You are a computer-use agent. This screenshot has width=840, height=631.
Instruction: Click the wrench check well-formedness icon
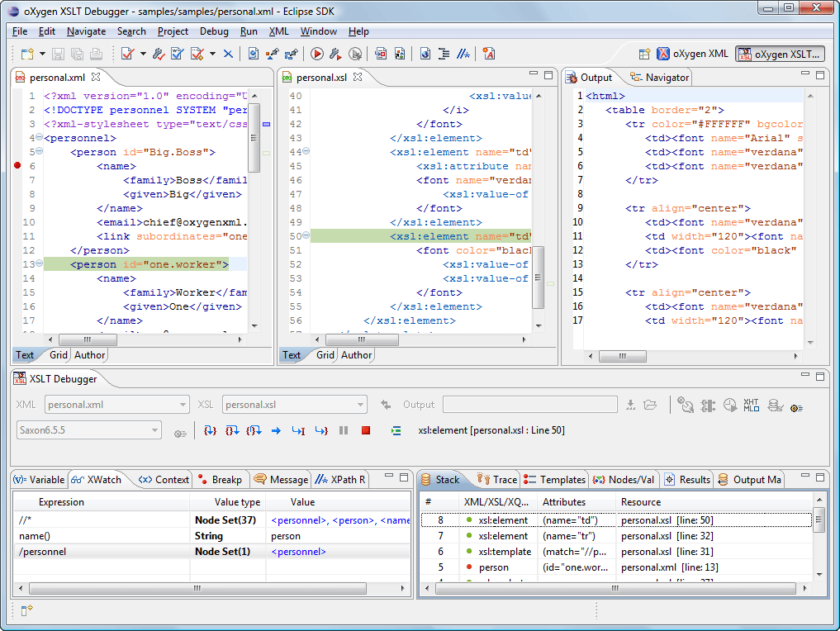(158, 54)
